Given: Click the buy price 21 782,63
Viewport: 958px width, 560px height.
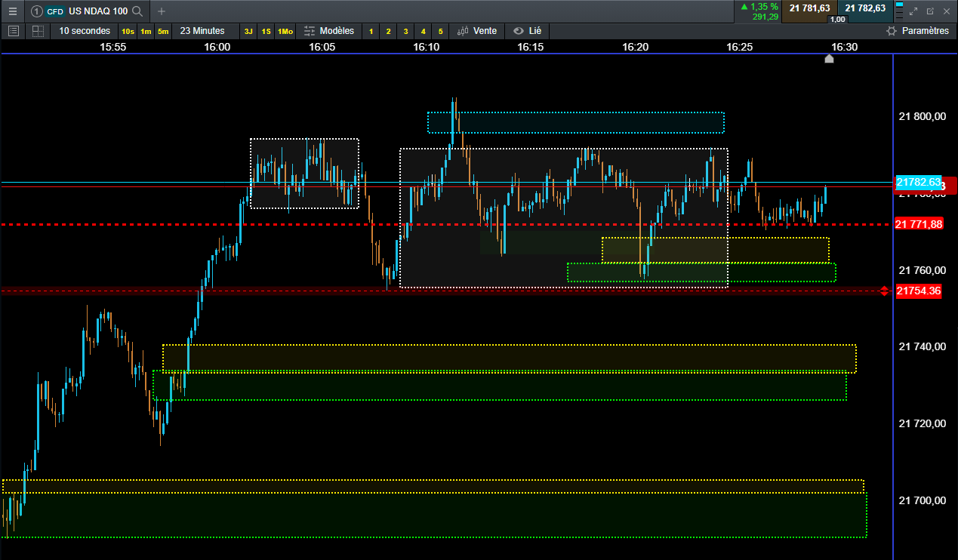Looking at the screenshot, I should [x=865, y=8].
